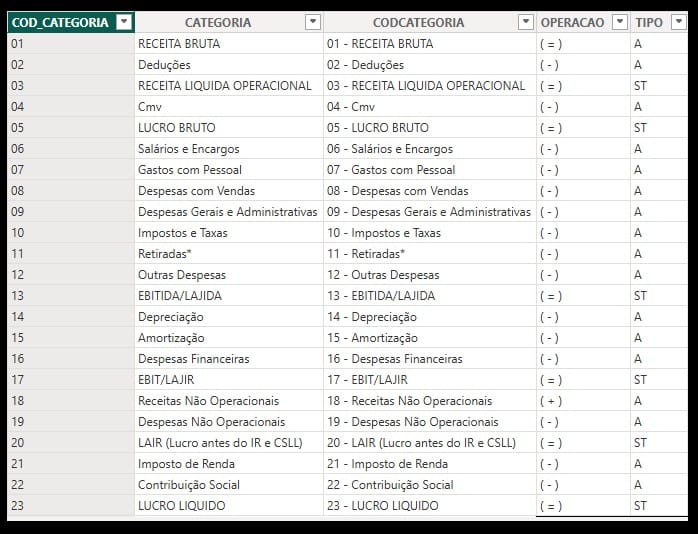Select the COD_CATEGORIA column header label
Viewport: 698px width, 534px height.
pos(60,22)
